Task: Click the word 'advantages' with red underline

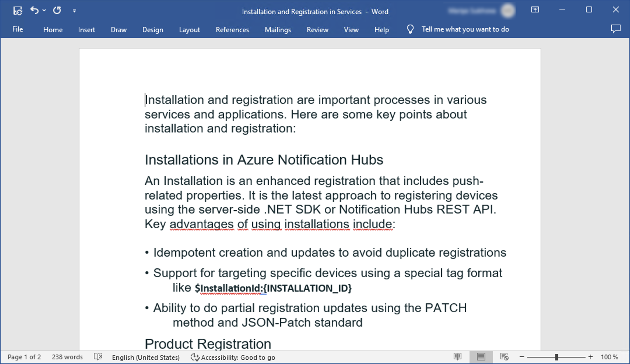Action: click(202, 224)
